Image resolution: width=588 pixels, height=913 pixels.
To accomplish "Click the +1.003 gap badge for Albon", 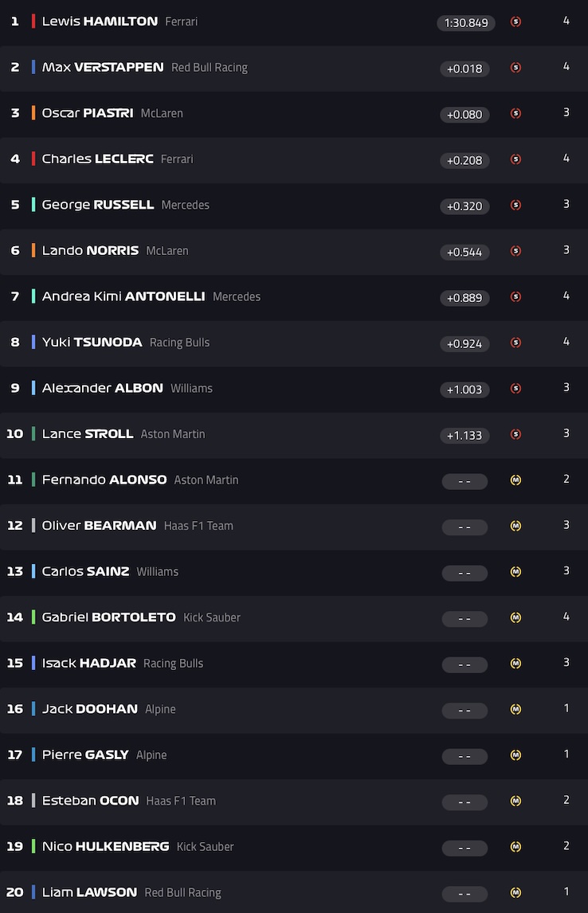I will pos(465,390).
